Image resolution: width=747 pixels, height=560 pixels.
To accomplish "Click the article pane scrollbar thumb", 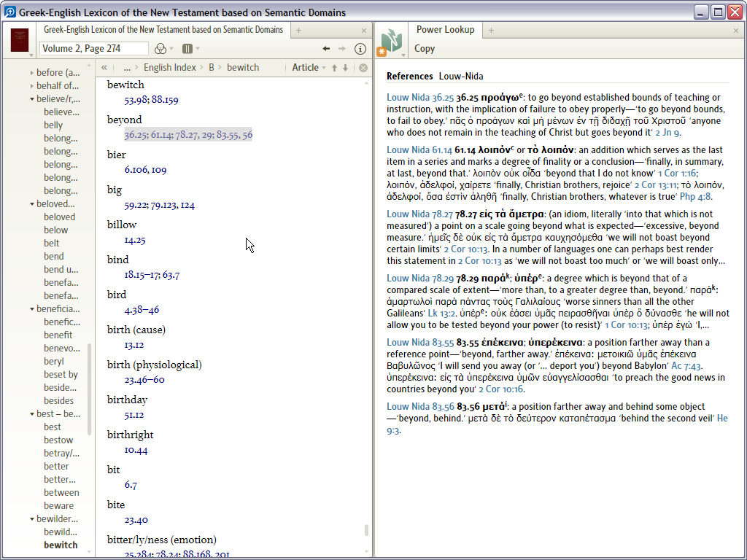I will click(x=366, y=529).
